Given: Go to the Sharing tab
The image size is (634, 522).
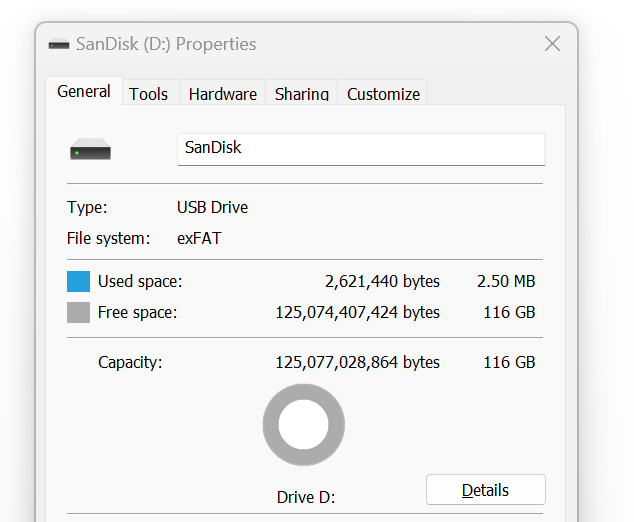Looking at the screenshot, I should pos(302,94).
